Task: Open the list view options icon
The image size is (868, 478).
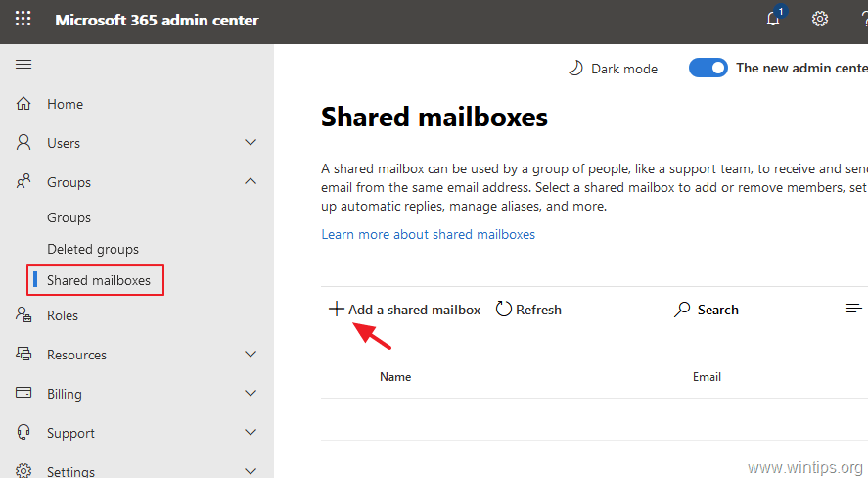Action: tap(854, 308)
